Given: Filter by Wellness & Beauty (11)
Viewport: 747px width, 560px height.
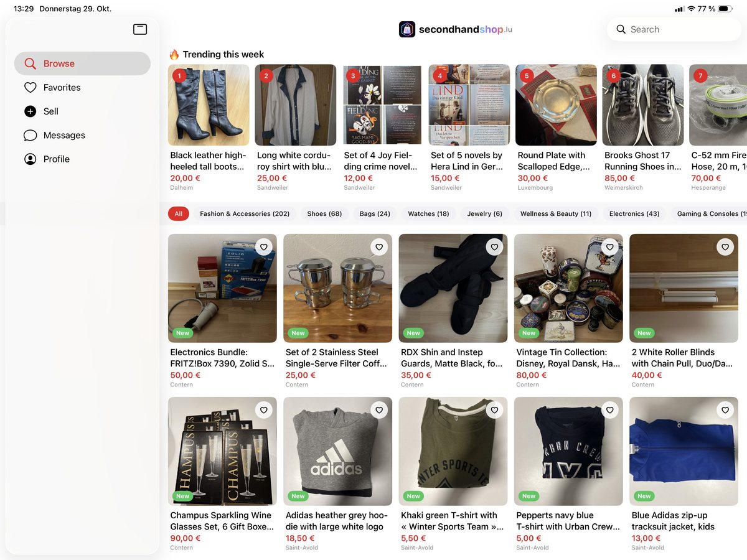Looking at the screenshot, I should [556, 213].
